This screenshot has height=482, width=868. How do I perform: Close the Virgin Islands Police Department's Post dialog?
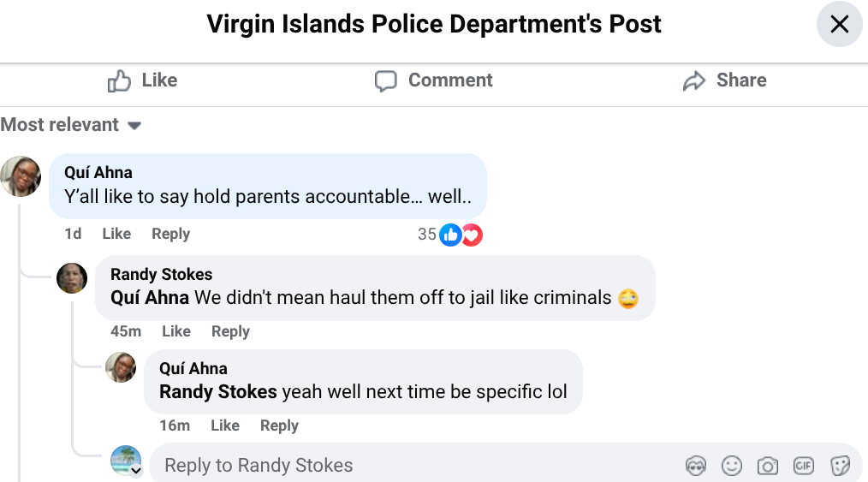coord(839,24)
